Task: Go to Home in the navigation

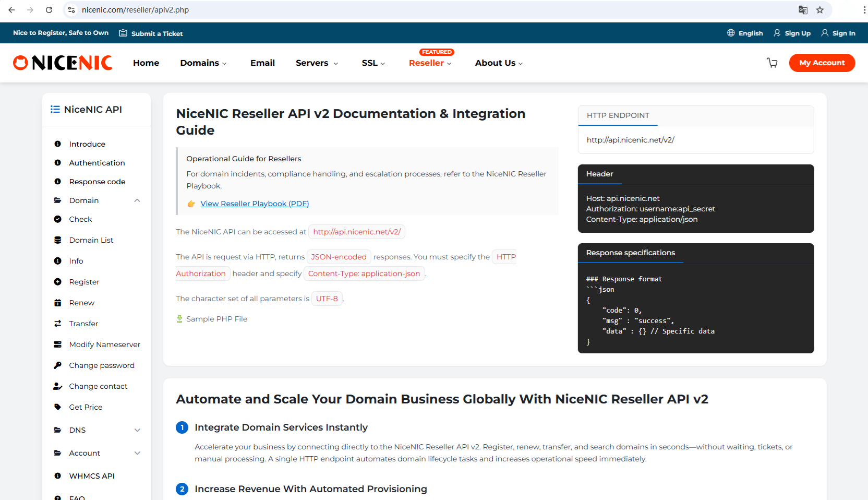Action: tap(146, 63)
